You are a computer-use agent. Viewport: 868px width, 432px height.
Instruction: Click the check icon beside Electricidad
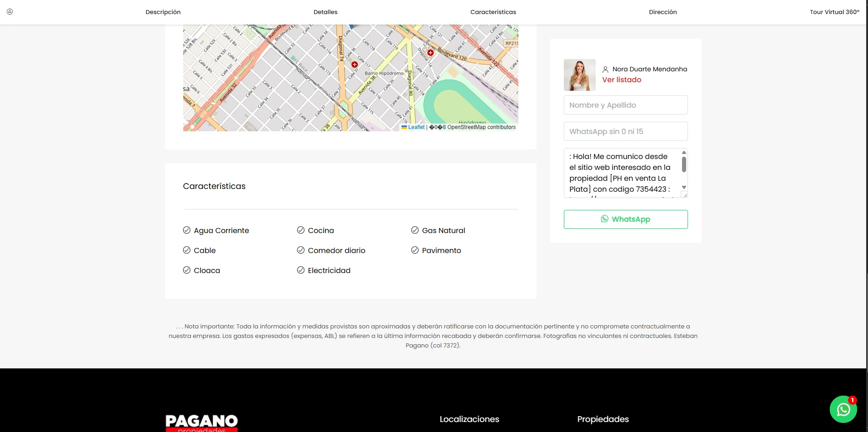point(301,270)
